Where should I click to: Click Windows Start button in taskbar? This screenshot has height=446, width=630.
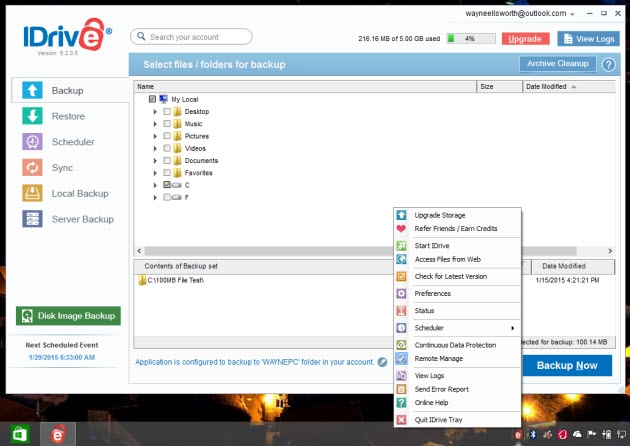[19, 435]
